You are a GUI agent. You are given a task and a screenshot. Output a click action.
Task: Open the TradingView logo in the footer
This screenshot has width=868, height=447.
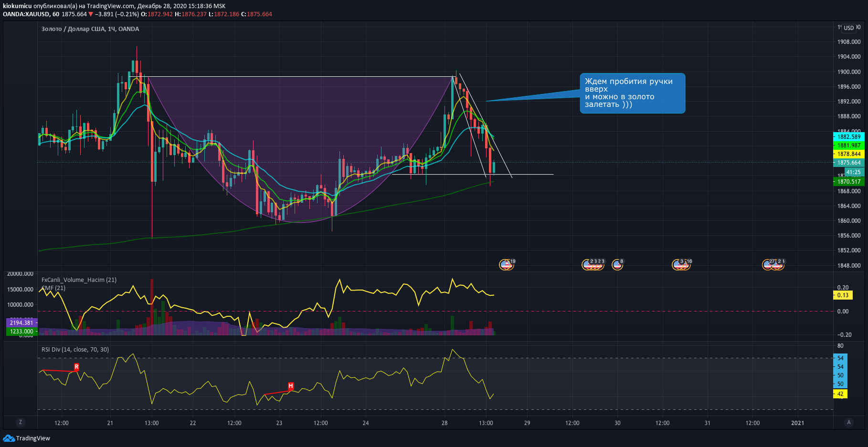coord(27,438)
